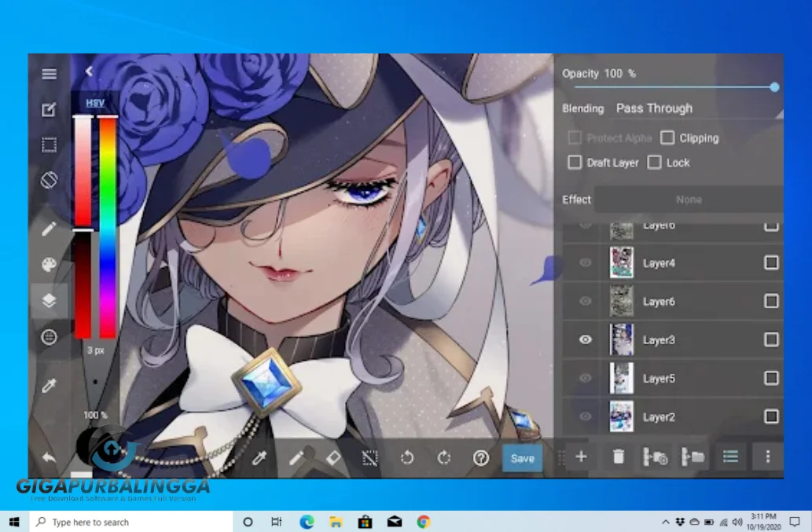Select the Layer3 row
812x532 pixels.
(673, 339)
